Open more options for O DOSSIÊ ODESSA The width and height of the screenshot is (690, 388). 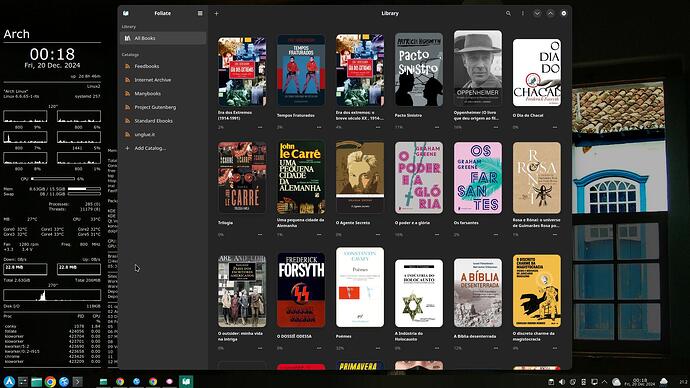point(319,348)
